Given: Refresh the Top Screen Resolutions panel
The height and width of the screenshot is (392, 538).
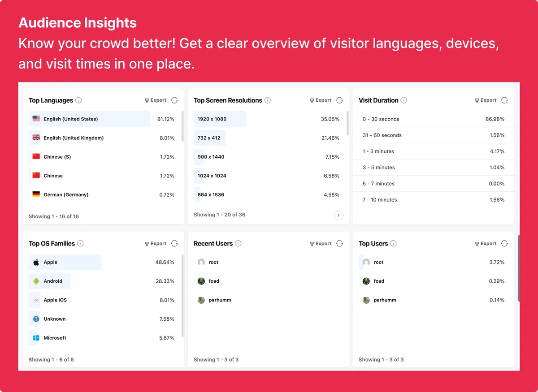Looking at the screenshot, I should [339, 100].
